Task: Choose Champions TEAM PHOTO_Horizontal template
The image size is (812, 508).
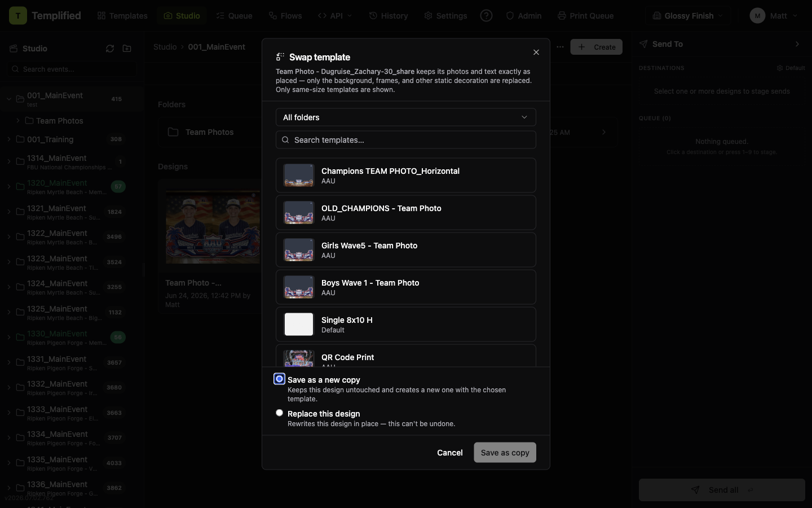Action: [x=406, y=176]
